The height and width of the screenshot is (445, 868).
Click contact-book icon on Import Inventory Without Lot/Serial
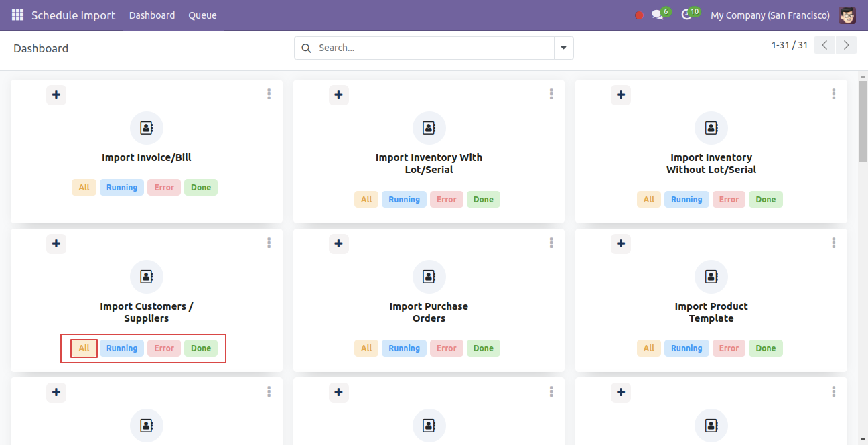(x=711, y=128)
